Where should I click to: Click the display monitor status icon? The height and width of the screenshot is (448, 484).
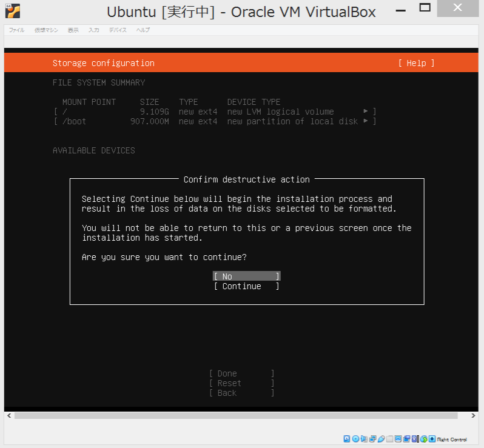pos(398,439)
